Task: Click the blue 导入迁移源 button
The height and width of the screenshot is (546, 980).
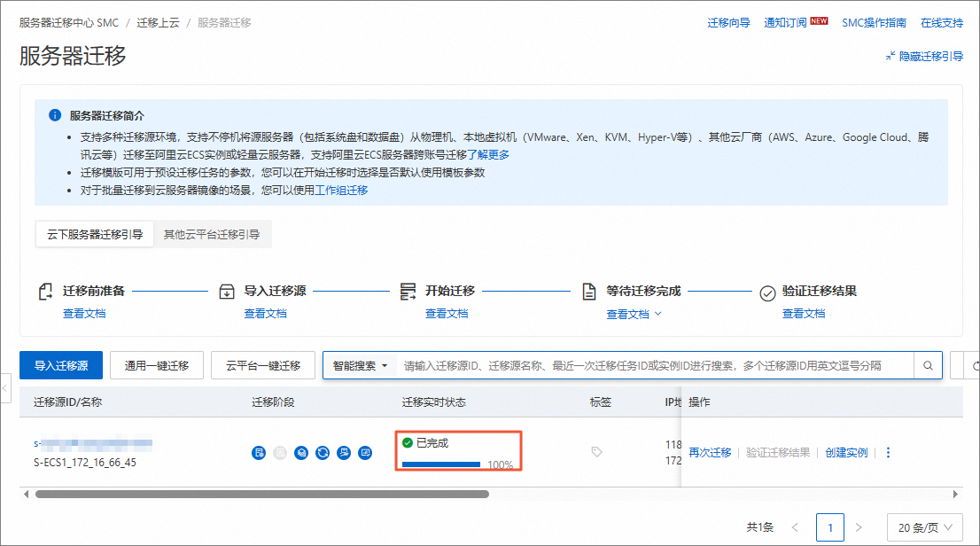Action: [61, 365]
